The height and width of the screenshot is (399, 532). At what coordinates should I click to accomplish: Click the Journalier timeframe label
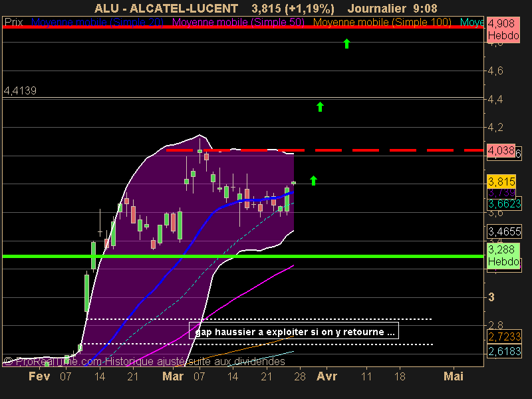pyautogui.click(x=377, y=8)
